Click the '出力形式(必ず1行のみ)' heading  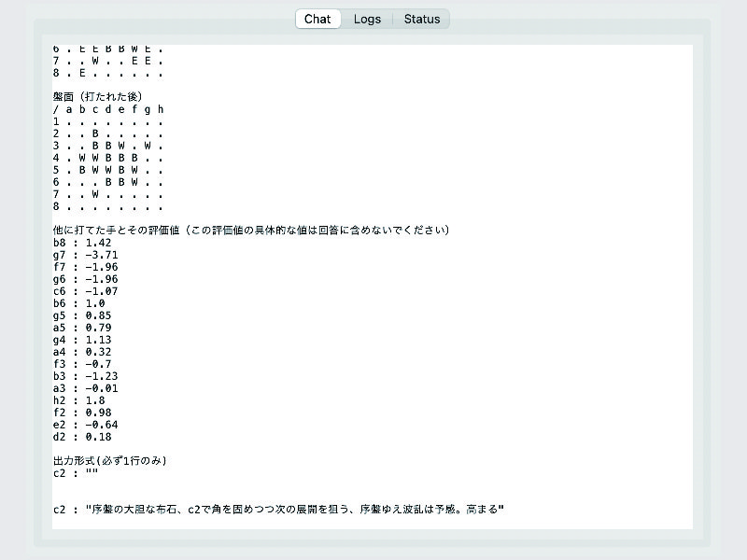[109, 461]
